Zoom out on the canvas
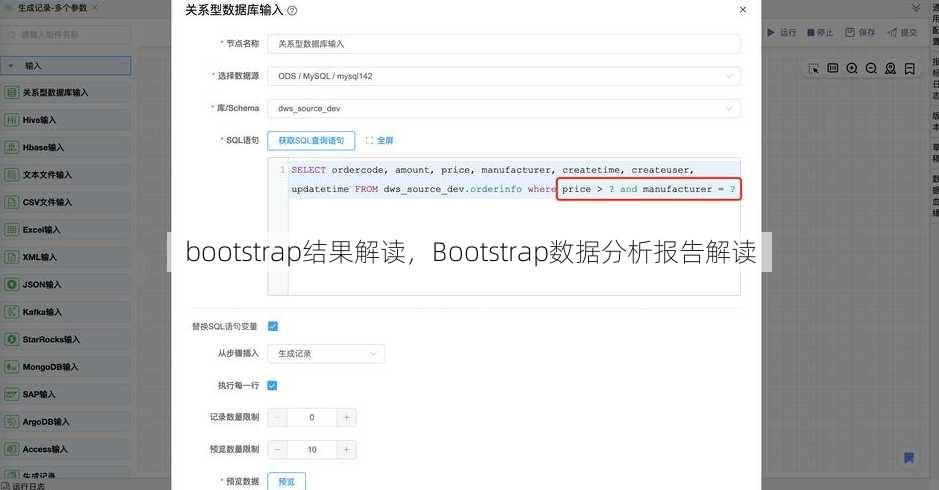 [x=871, y=68]
